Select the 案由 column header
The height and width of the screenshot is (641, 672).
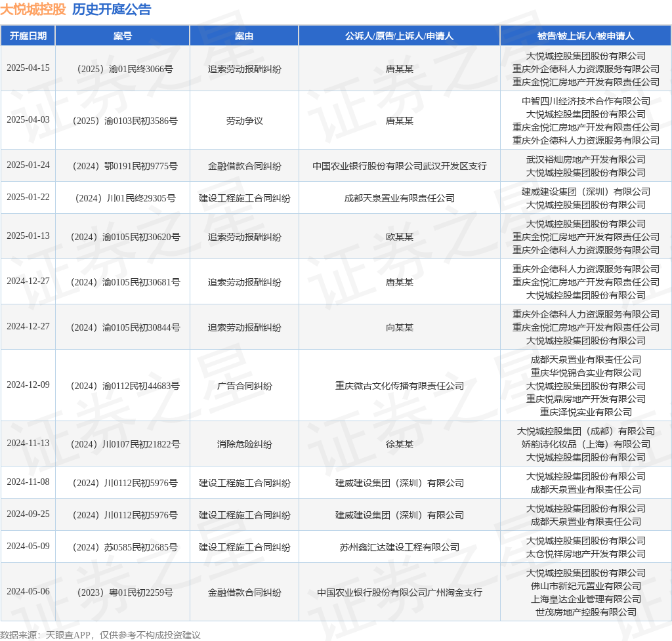(x=244, y=36)
